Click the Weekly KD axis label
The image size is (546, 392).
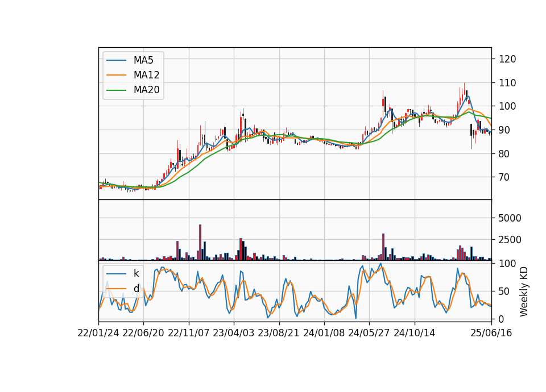point(524,291)
